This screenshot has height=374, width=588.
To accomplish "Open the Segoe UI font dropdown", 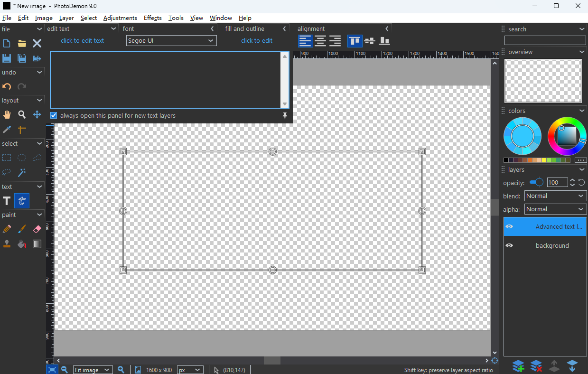I will tap(171, 41).
